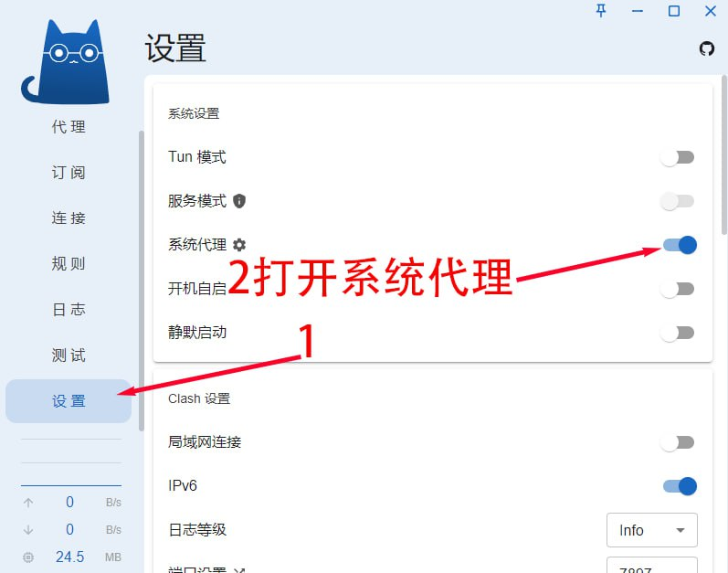Pin the window with the pin icon
Image resolution: width=728 pixels, height=573 pixels.
[x=601, y=11]
